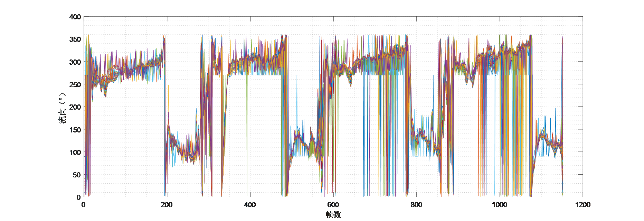Click x-axis tick label 200
The image size is (644, 221).
pos(167,205)
